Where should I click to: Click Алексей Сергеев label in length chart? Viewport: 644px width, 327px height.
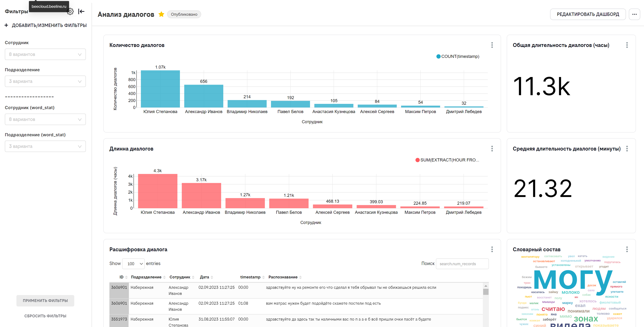point(332,212)
